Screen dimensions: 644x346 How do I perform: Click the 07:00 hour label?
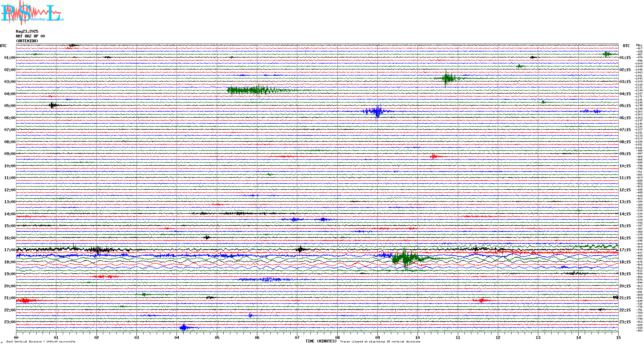click(x=10, y=130)
